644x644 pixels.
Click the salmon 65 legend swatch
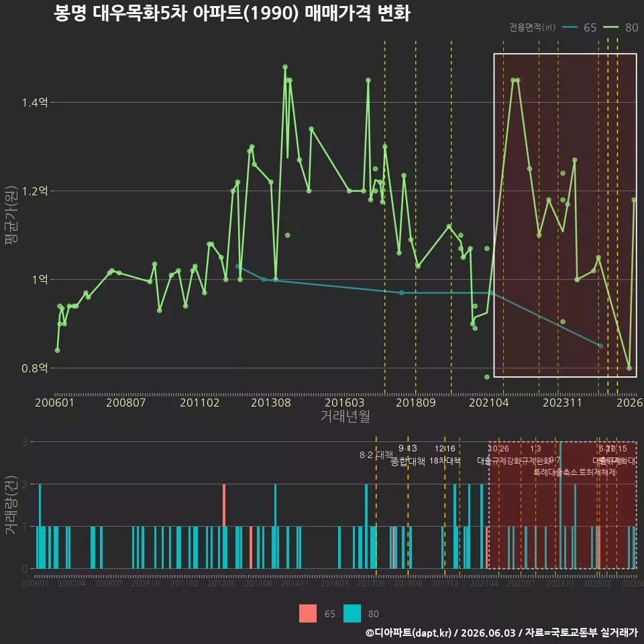coord(308,614)
